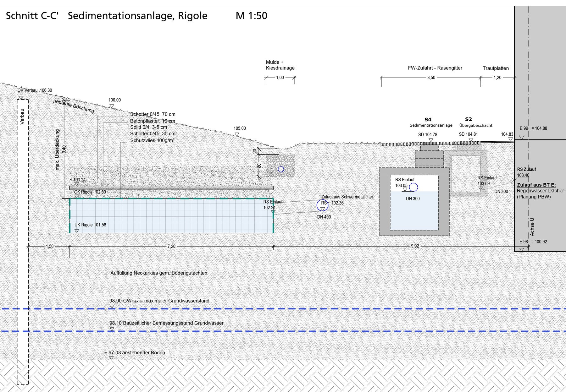
Task: Click the light blue Rigole grid block
Action: click(x=171, y=216)
